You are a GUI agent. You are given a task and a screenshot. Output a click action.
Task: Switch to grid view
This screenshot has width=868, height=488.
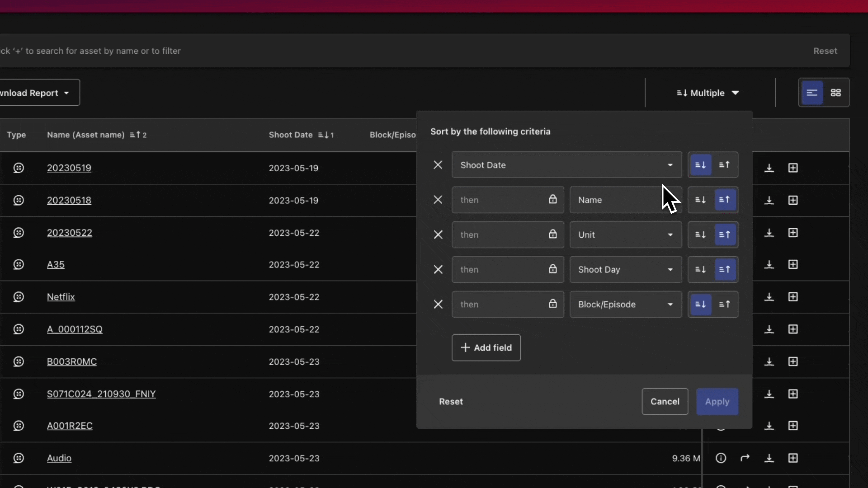(836, 93)
